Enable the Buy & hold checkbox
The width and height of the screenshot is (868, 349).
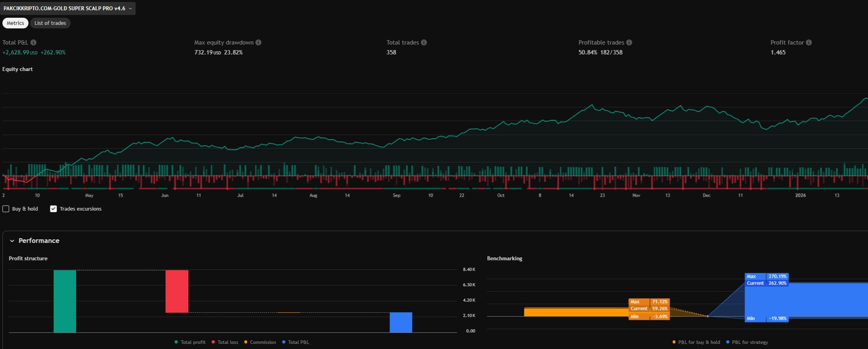(6, 209)
